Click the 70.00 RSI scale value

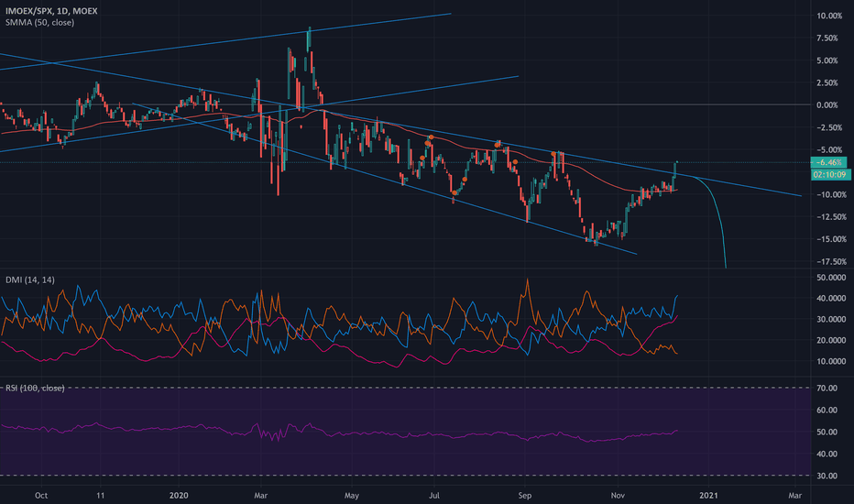827,388
